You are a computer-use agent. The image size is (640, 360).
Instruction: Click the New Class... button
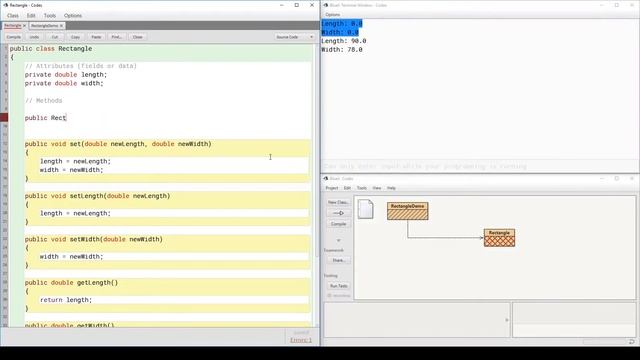(x=338, y=202)
